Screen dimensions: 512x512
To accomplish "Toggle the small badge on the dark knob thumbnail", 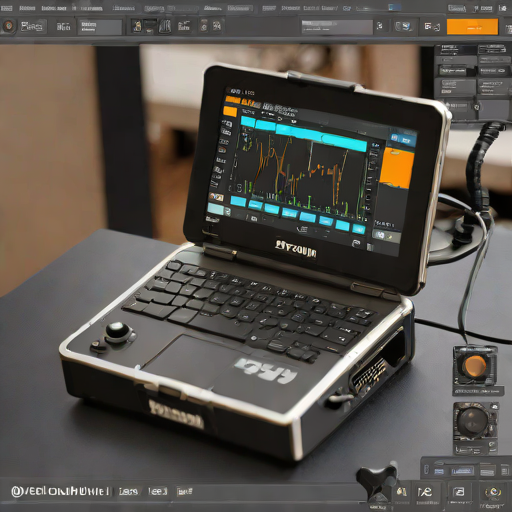I will coord(495,407).
